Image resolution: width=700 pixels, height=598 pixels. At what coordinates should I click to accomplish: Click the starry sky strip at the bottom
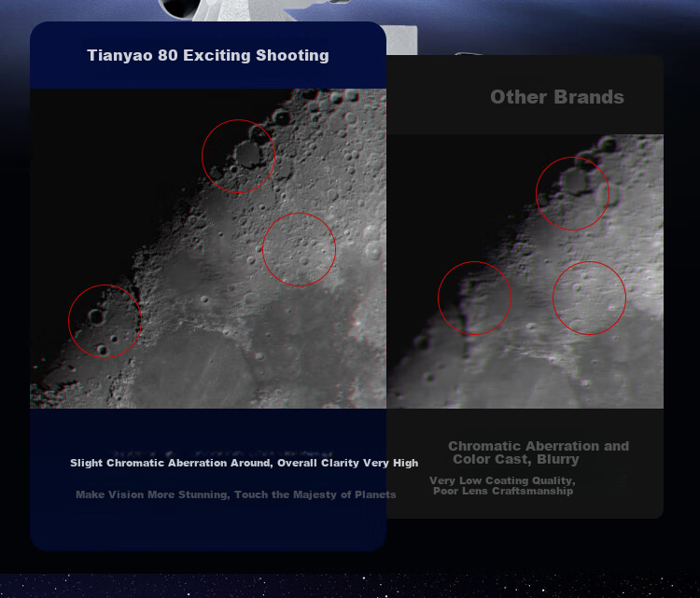click(x=350, y=586)
